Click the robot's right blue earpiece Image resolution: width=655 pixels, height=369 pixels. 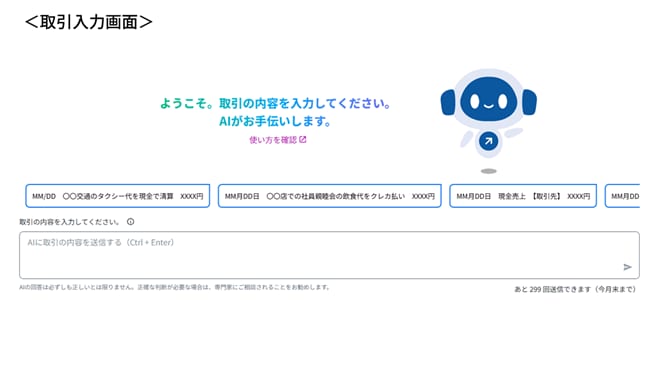(x=529, y=102)
